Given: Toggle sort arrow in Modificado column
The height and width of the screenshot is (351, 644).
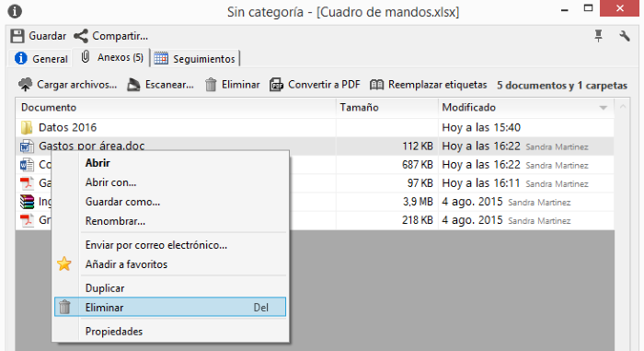Looking at the screenshot, I should coord(603,108).
